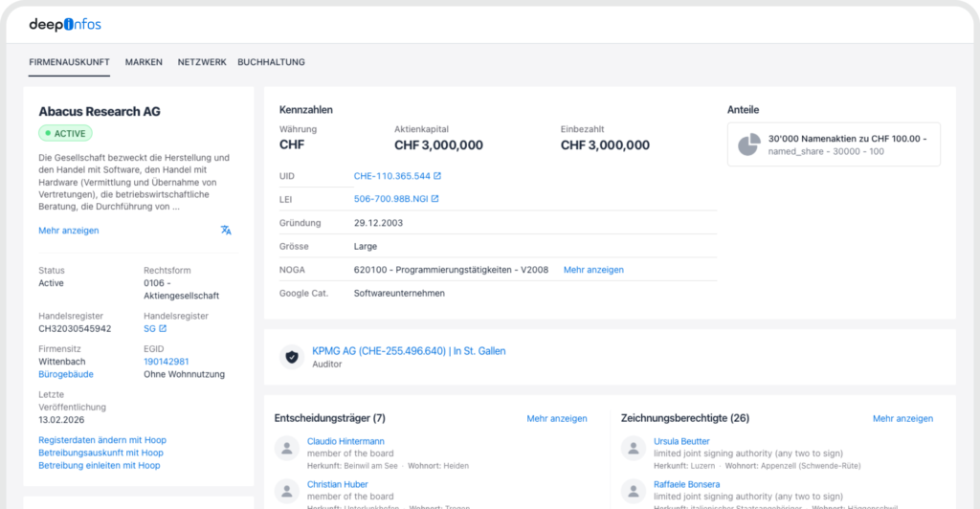980x509 pixels.
Task: Click the deepinfos logo
Action: tap(65, 24)
